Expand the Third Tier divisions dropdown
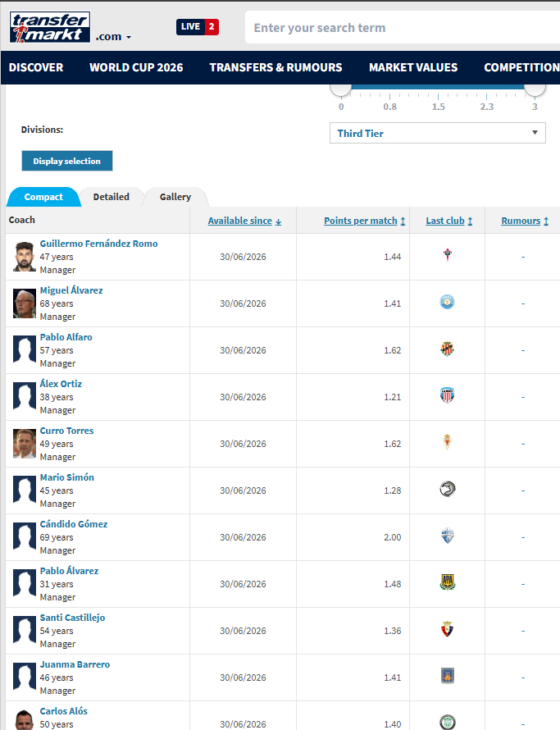 [x=438, y=133]
